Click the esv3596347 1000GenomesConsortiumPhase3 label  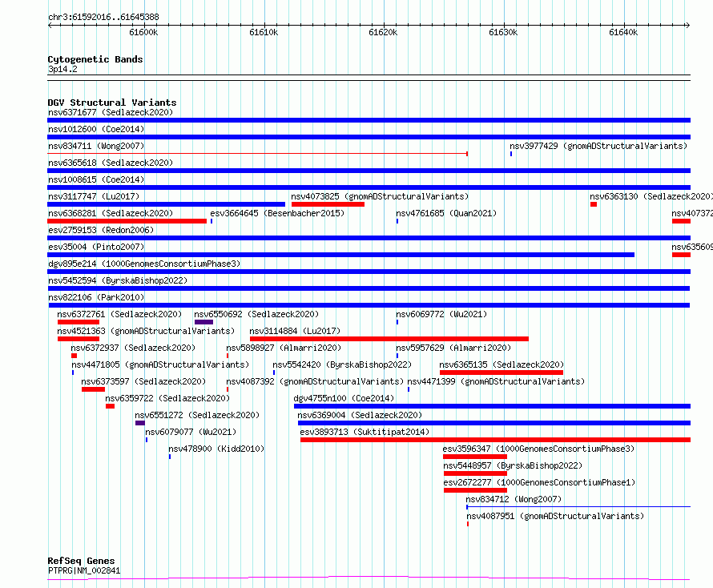539,449
